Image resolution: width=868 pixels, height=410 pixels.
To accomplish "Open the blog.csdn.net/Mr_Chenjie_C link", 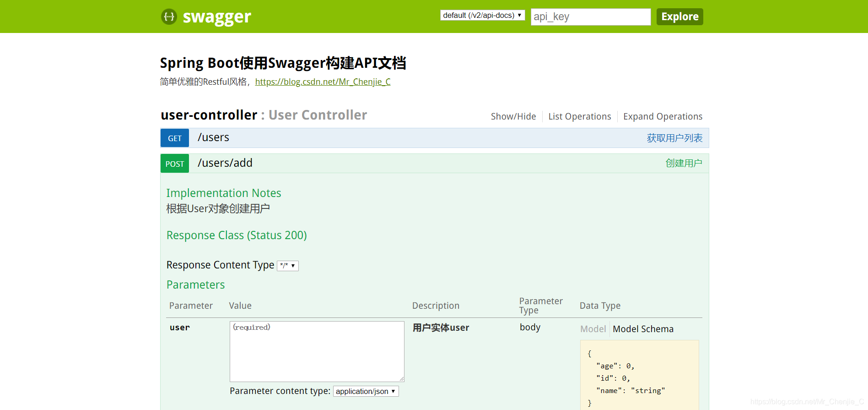I will click(x=323, y=82).
